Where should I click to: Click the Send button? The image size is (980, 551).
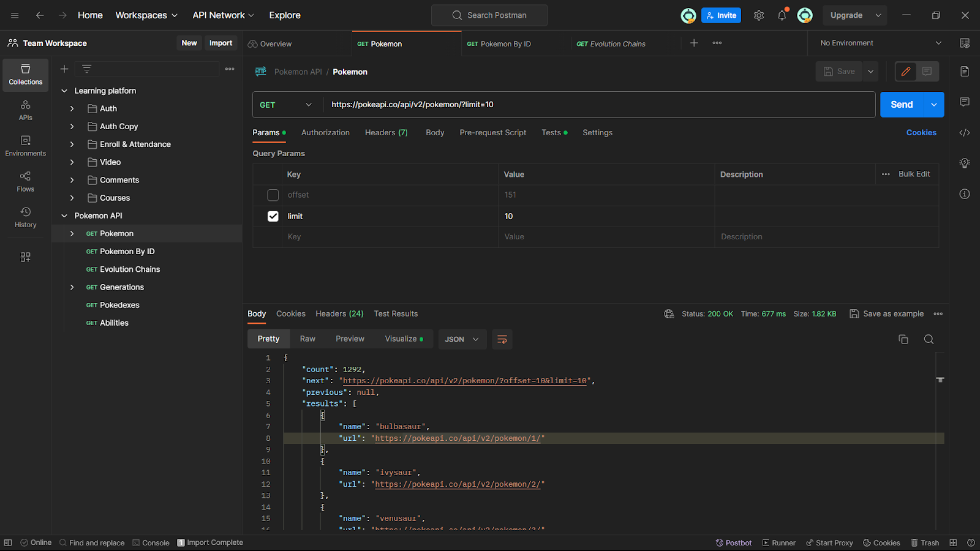tap(902, 105)
